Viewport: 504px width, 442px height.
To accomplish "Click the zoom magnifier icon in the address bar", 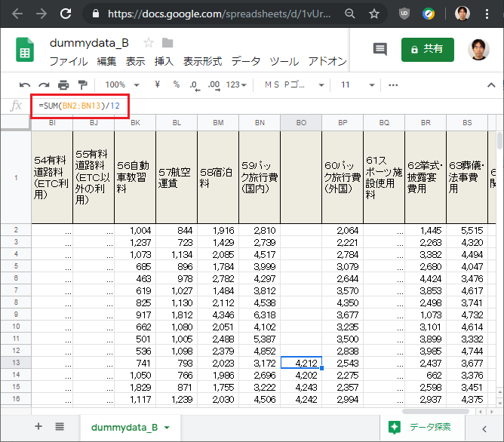I will 350,14.
